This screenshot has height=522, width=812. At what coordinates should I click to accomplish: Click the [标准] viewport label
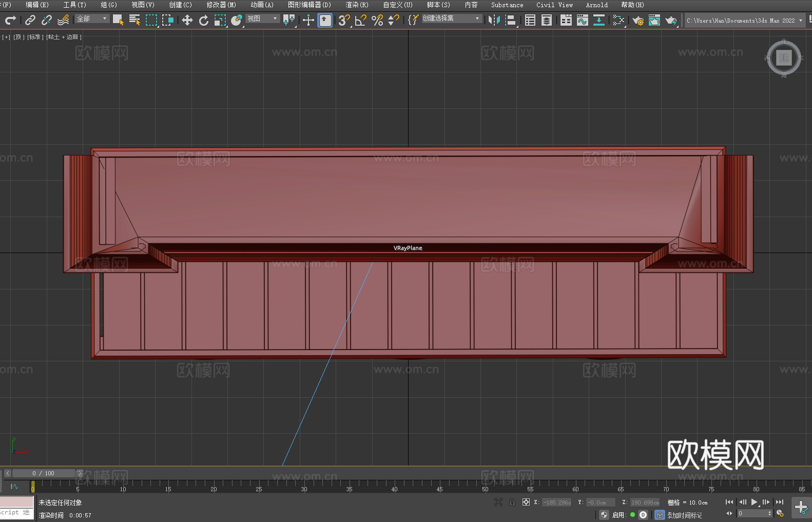click(35, 37)
